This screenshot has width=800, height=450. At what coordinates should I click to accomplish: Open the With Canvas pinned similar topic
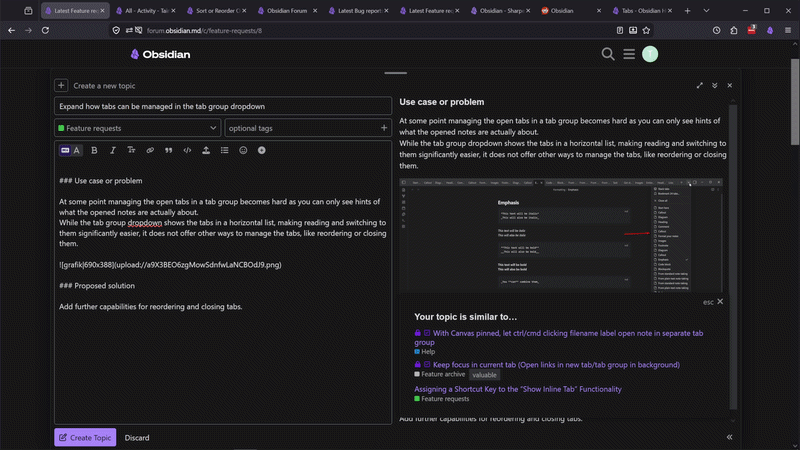tap(559, 337)
